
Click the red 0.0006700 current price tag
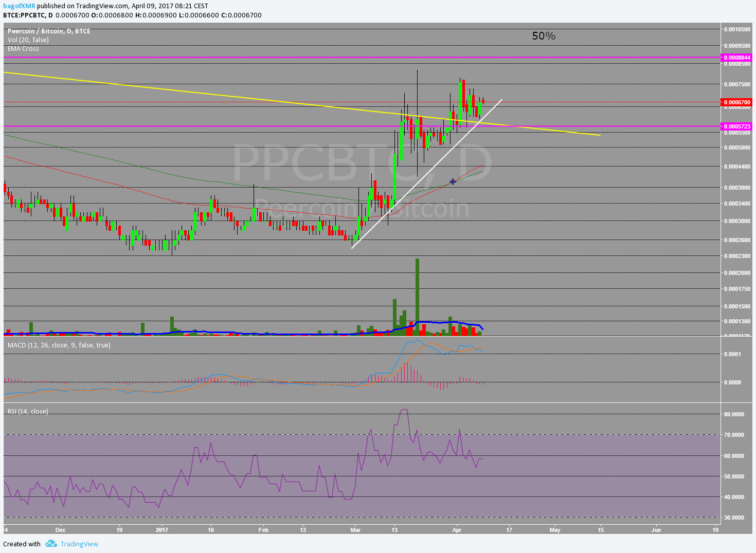(737, 102)
